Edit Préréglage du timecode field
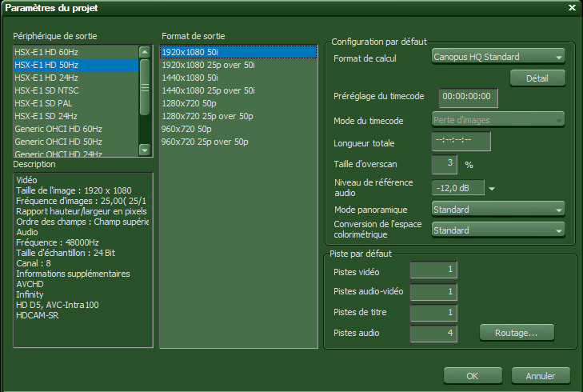Screen dimensions: 583x392 tap(468, 98)
